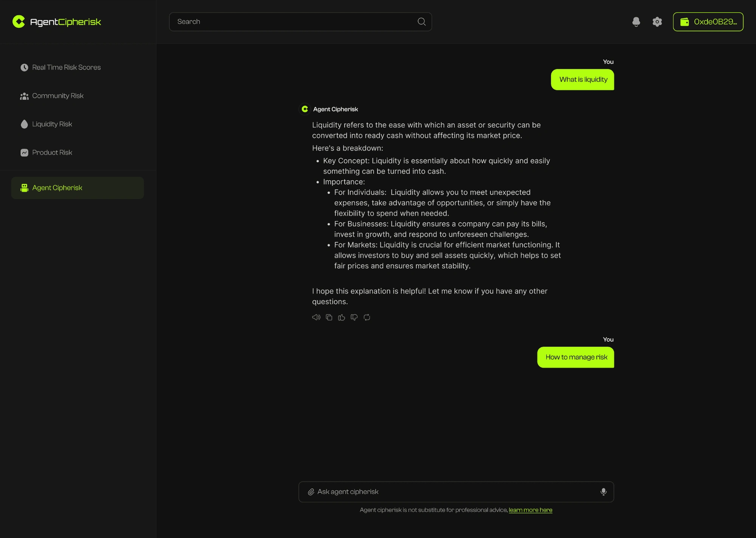
Task: Click the 0xde0B29 wallet button
Action: 708,22
